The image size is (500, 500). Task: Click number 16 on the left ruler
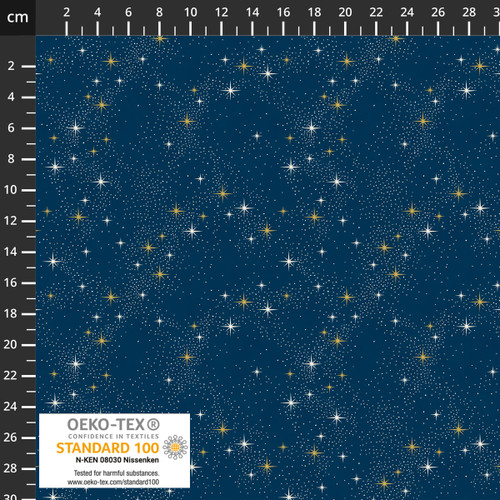click(10, 283)
